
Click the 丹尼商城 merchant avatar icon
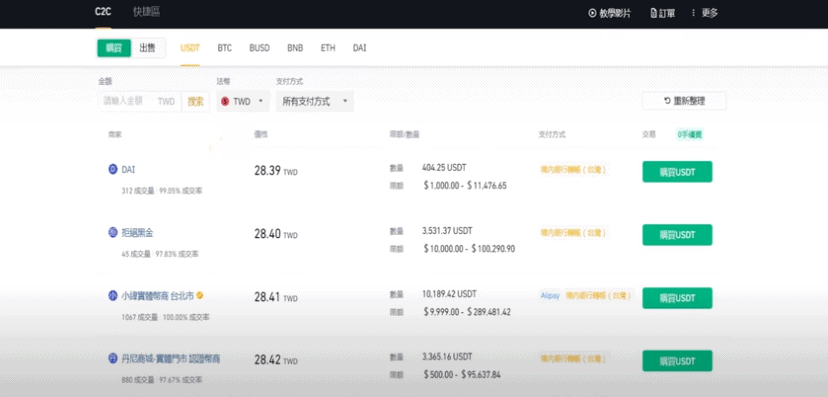coord(112,358)
